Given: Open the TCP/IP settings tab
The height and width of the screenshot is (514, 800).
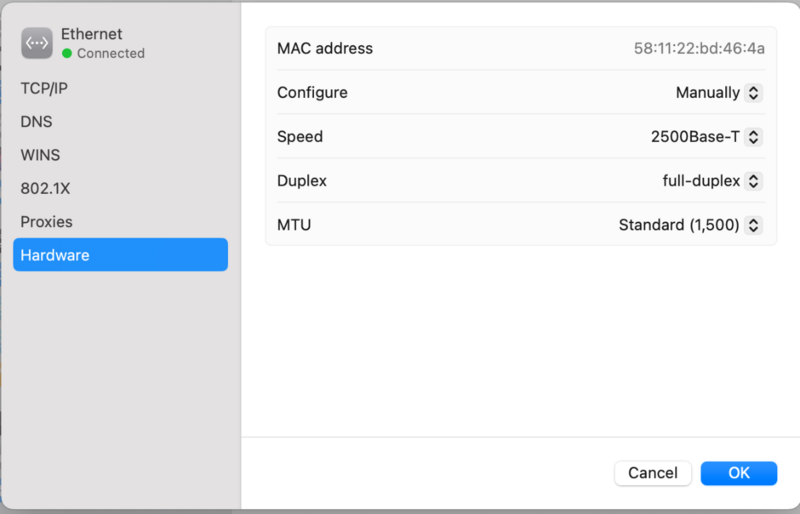Looking at the screenshot, I should tap(44, 88).
